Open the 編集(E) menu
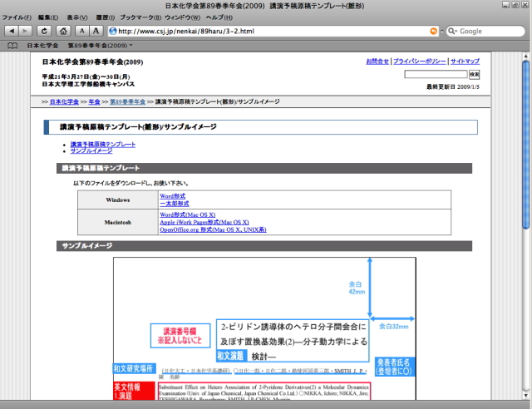This screenshot has height=409, width=532. pos(48,17)
